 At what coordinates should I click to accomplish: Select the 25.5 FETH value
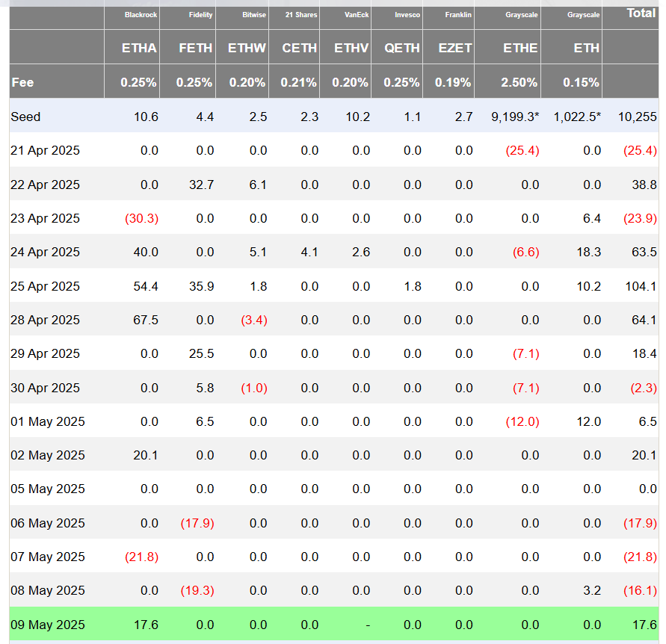coord(201,353)
